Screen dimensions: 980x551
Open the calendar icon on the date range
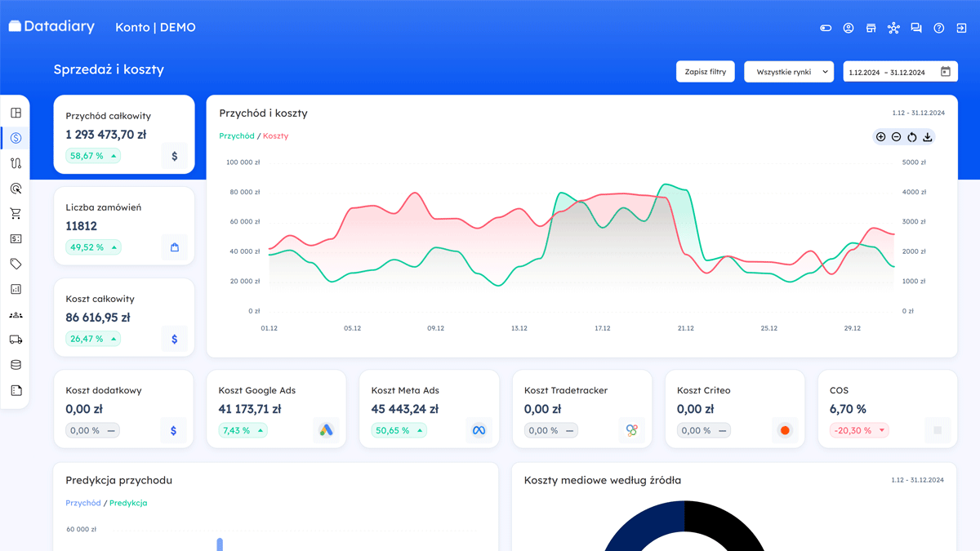[946, 71]
